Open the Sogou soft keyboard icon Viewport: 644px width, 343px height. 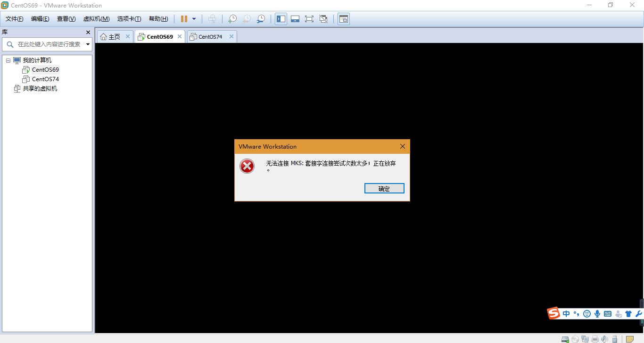point(608,314)
